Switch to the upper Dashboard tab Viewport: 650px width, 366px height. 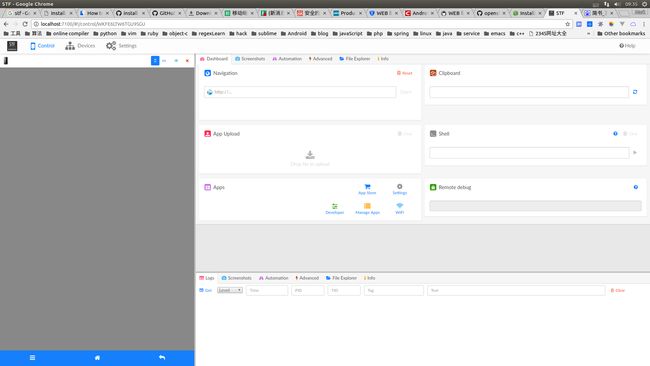click(x=214, y=59)
